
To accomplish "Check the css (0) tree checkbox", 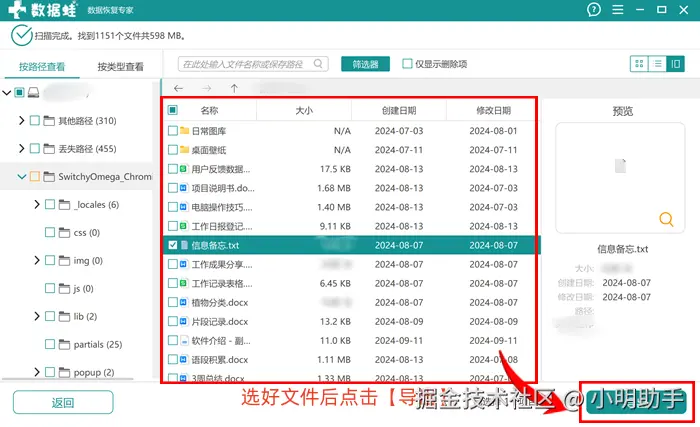I will pos(50,232).
